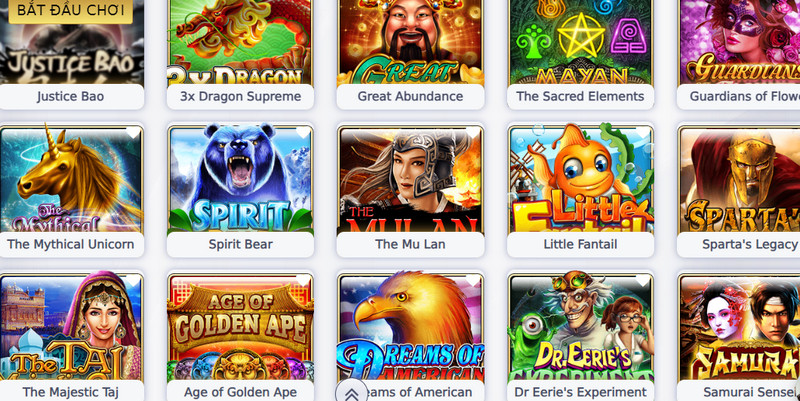The image size is (800, 401).
Task: Click the Justice Bao title label
Action: 70,96
